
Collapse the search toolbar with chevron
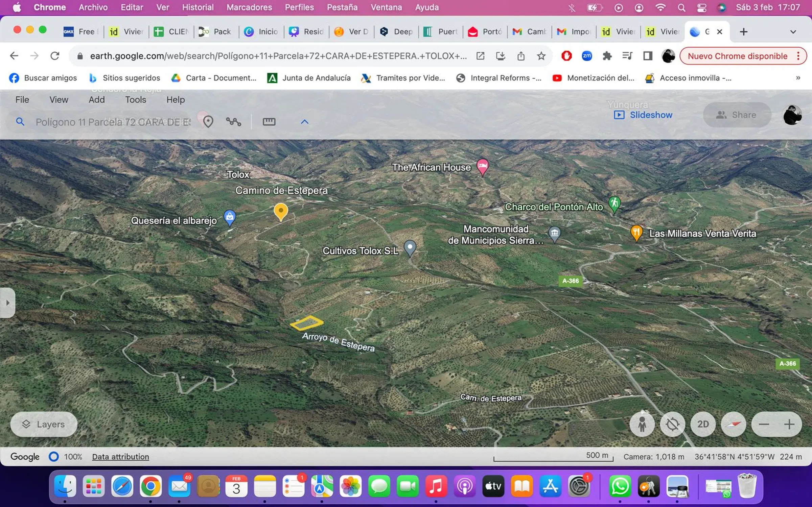[x=304, y=122]
